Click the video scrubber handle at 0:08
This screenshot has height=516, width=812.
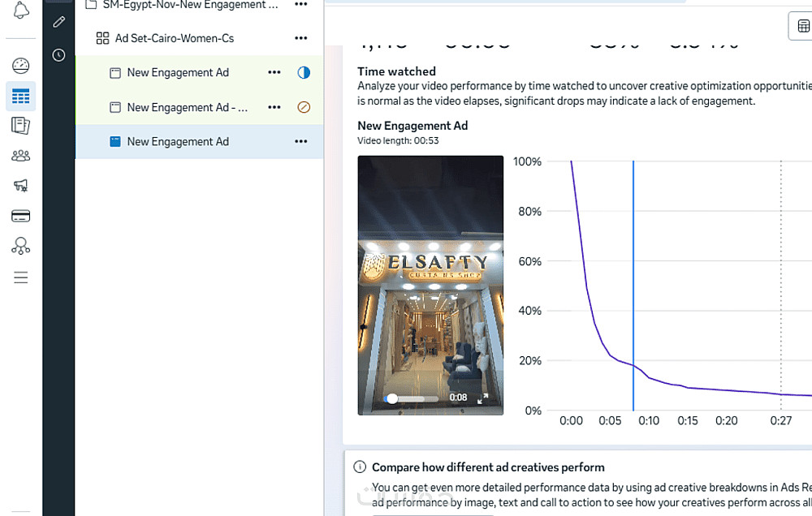pos(392,398)
